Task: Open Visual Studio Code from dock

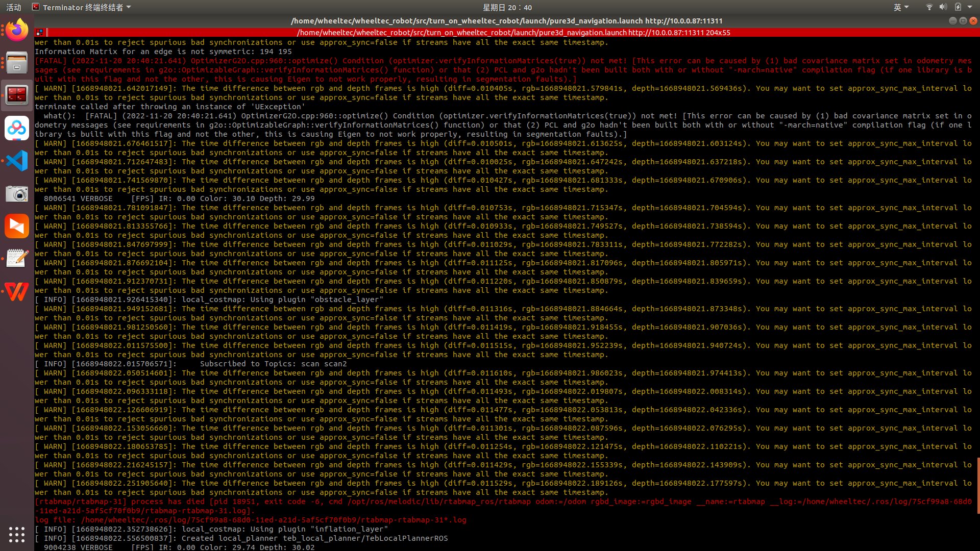Action: (x=17, y=161)
